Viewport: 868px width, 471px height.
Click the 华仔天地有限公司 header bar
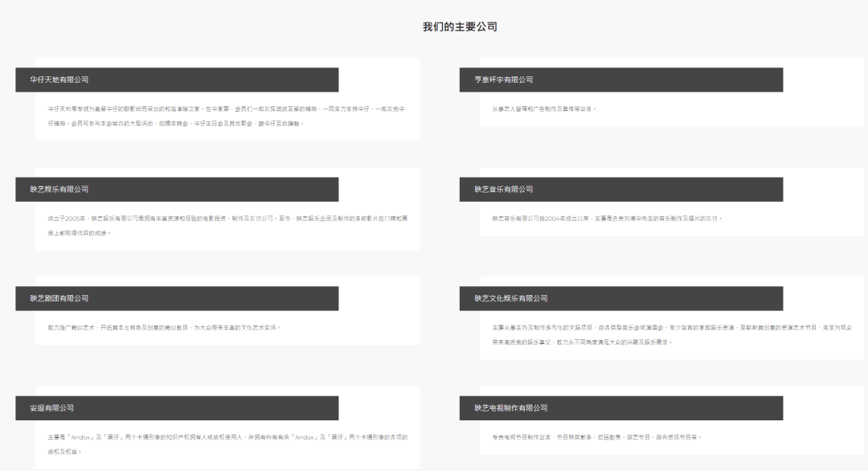click(x=177, y=80)
